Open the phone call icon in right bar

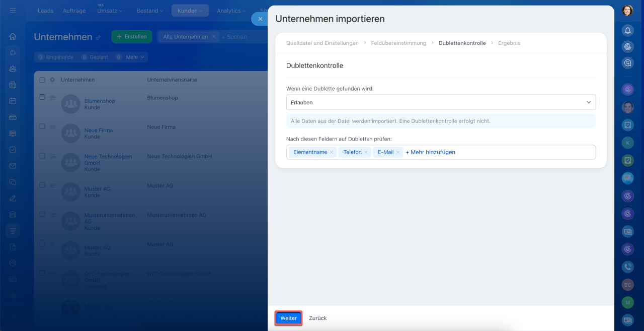627,267
